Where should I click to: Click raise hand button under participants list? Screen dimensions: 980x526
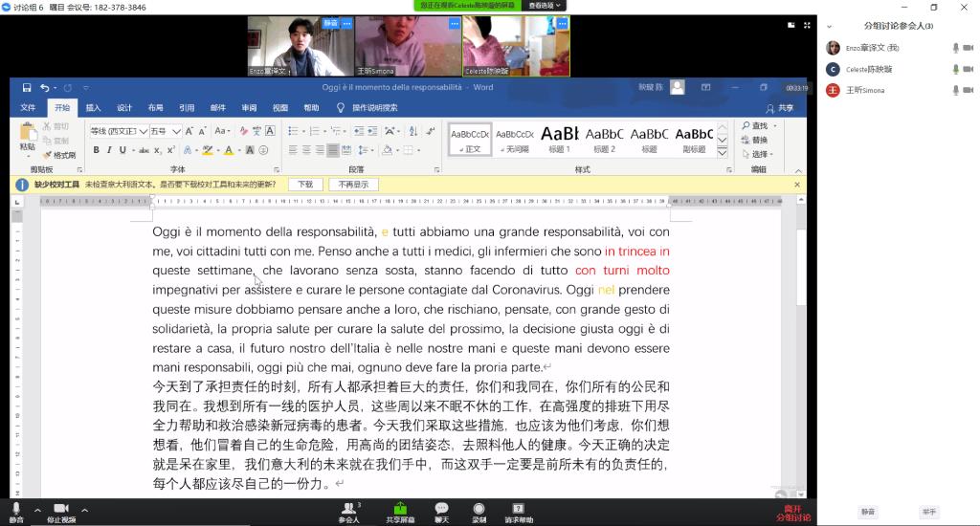click(929, 512)
